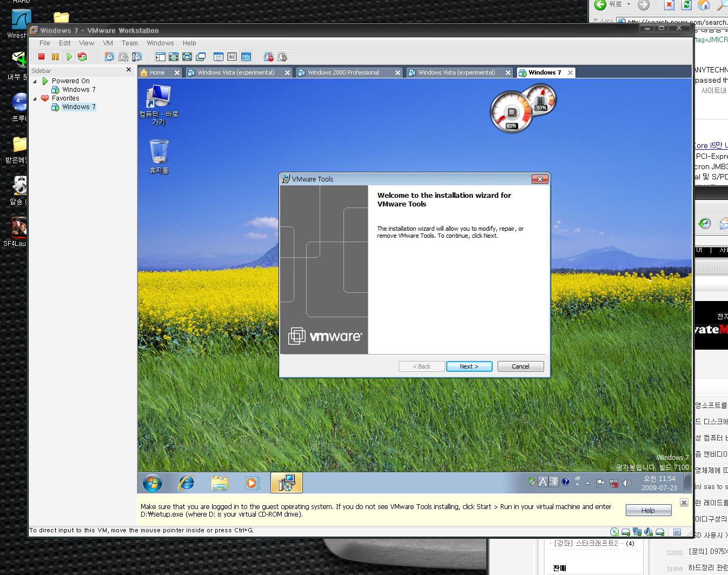728x575 pixels.
Task: Select the Console view toolbar icon
Action: click(246, 57)
